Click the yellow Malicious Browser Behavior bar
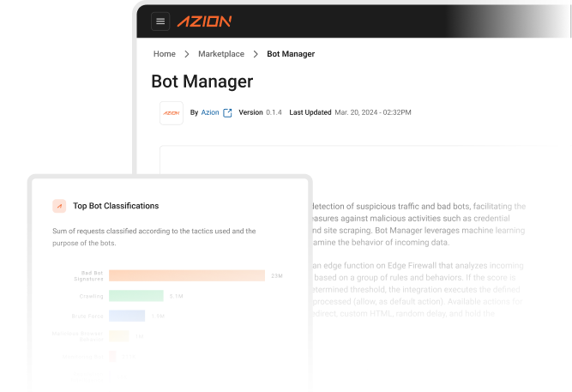572x392 pixels. pos(119,335)
